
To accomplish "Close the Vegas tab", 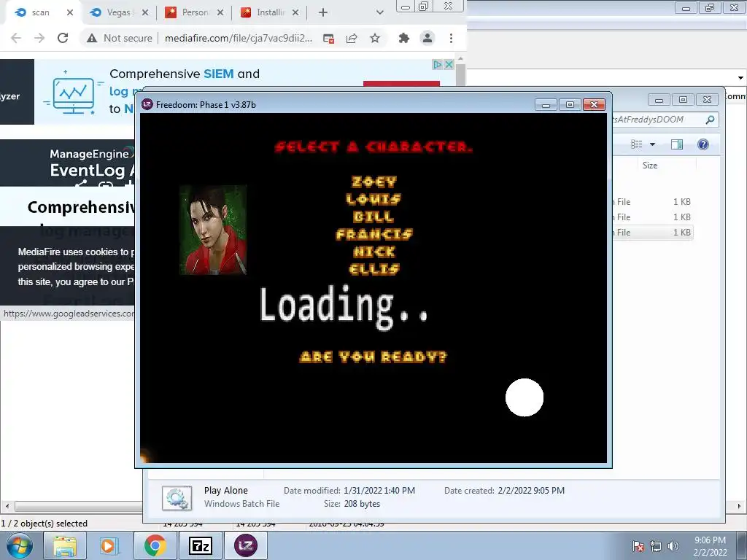I will click(145, 12).
